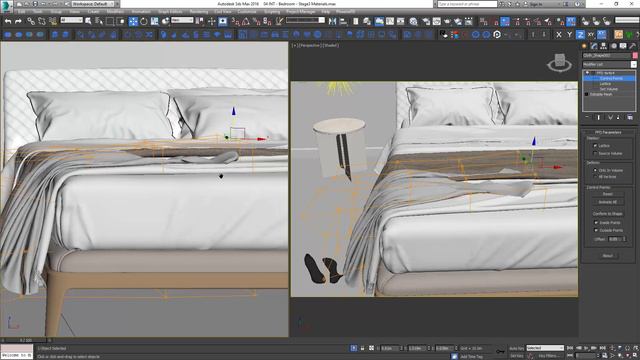Select Control Points sub-object in stack
The image size is (640, 360).
[x=611, y=78]
